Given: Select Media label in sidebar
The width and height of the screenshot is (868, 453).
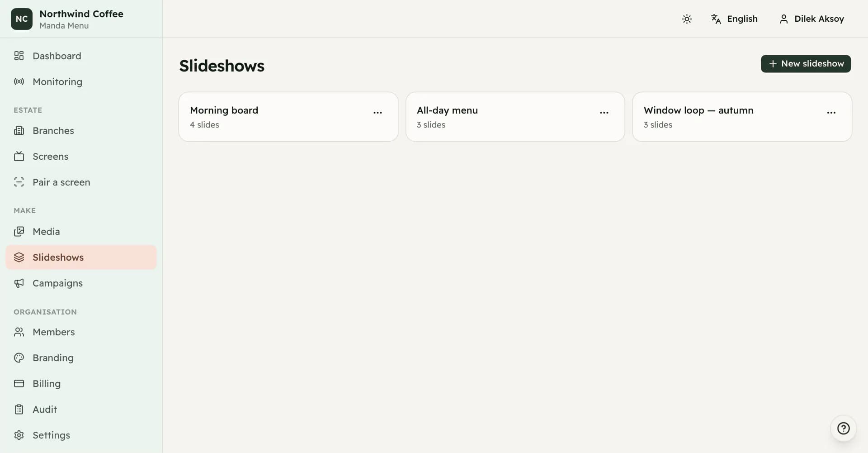Looking at the screenshot, I should (46, 231).
